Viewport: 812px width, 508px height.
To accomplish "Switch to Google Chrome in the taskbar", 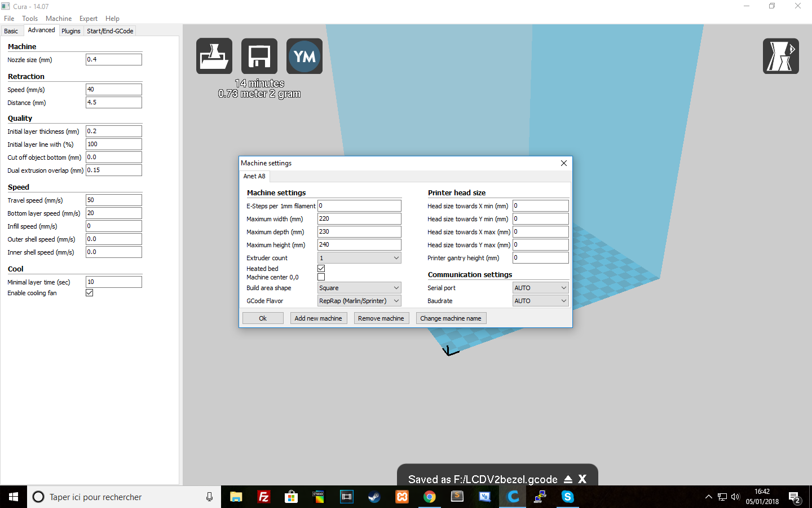I will coord(430,497).
